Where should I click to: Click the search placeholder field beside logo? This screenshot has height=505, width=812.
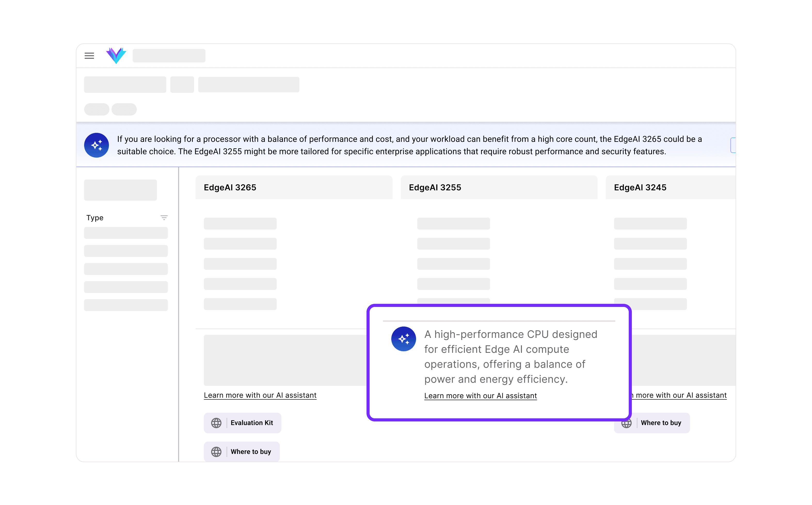pyautogui.click(x=169, y=56)
